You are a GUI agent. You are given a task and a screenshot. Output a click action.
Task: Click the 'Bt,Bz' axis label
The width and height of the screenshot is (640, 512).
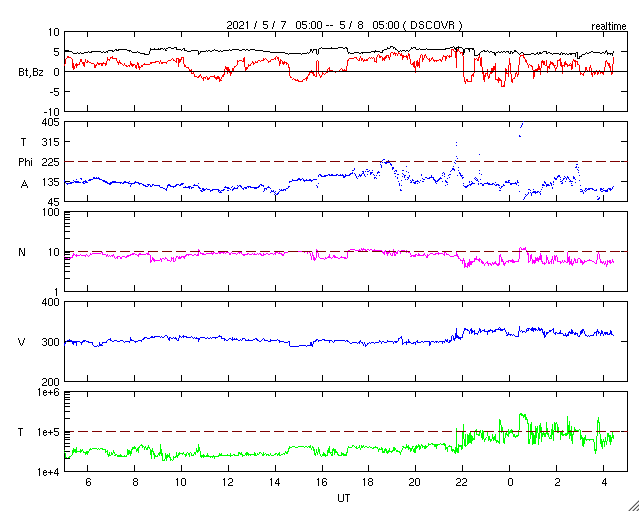31,73
